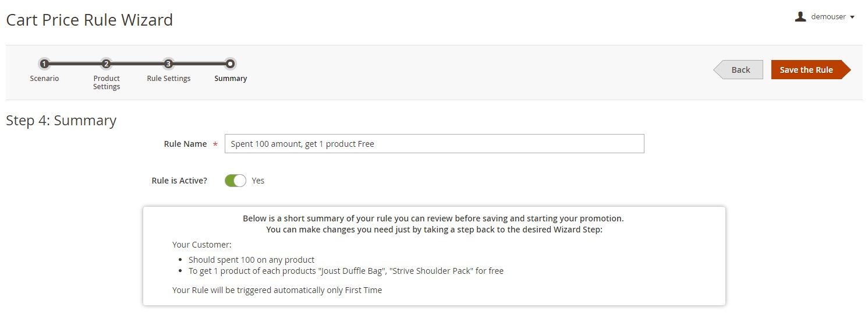This screenshot has width=868, height=321.
Task: Click the Joust Duffle Bag summary line
Action: point(346,270)
